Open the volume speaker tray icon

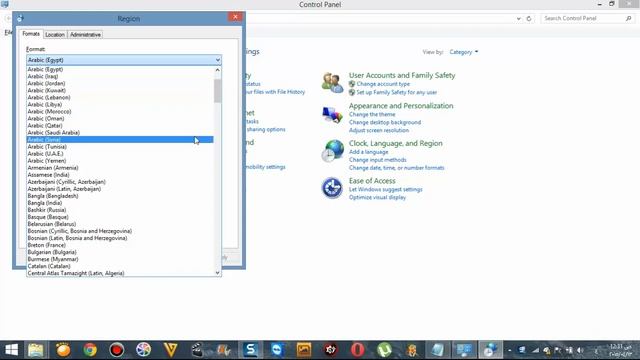tap(580, 350)
